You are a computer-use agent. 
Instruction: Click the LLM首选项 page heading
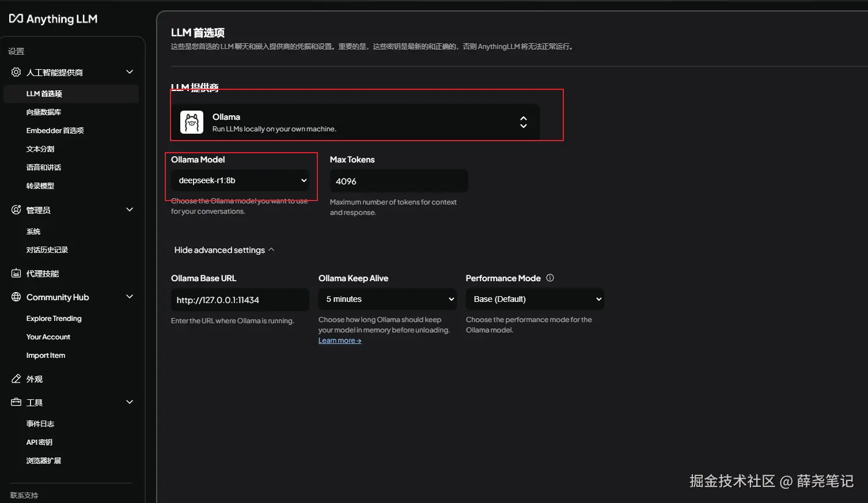[198, 33]
